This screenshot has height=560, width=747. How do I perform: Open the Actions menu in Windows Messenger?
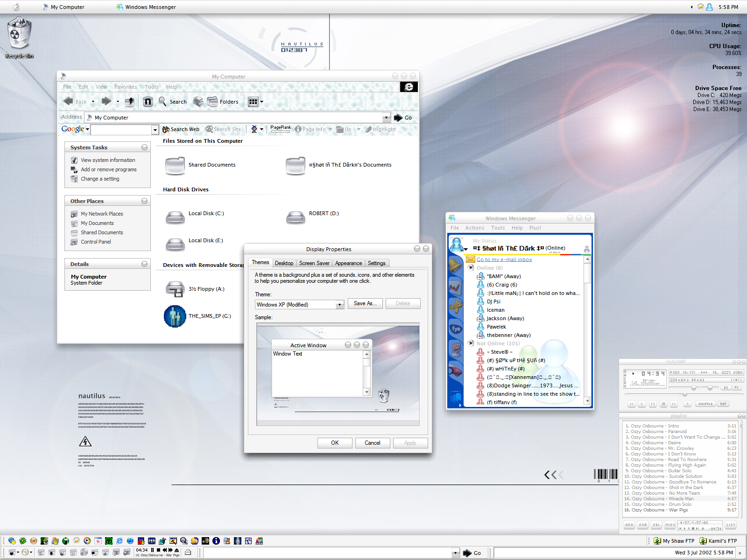(x=475, y=228)
